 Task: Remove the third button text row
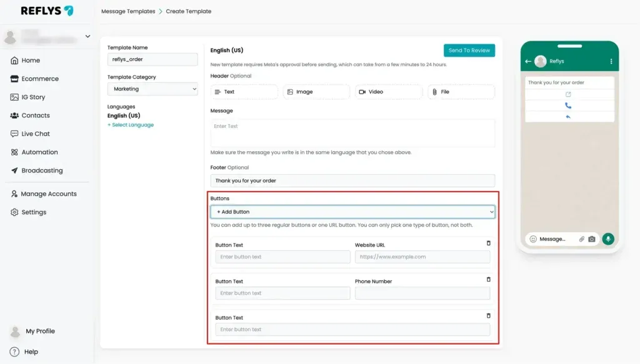488,316
